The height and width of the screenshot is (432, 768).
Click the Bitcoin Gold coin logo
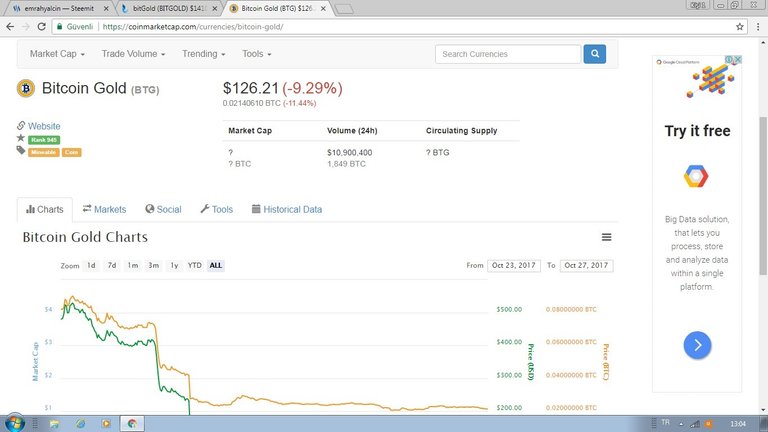click(26, 89)
